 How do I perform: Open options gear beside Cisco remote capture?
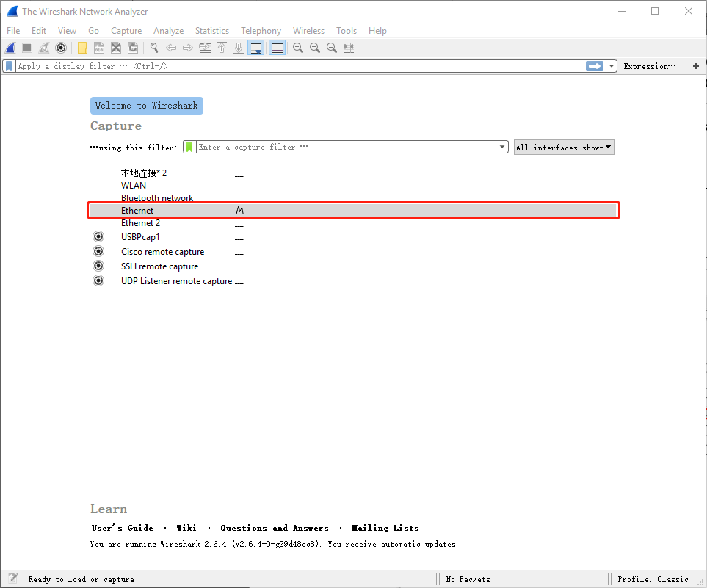(98, 251)
